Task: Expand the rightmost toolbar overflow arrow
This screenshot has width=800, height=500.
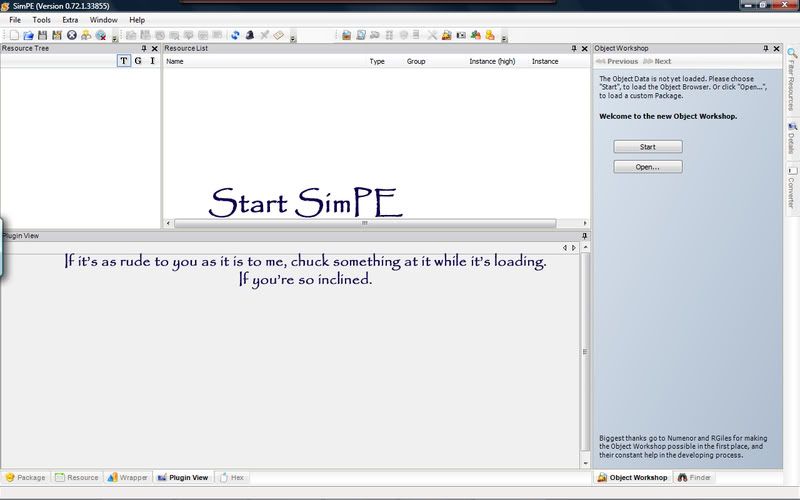Action: 504,37
